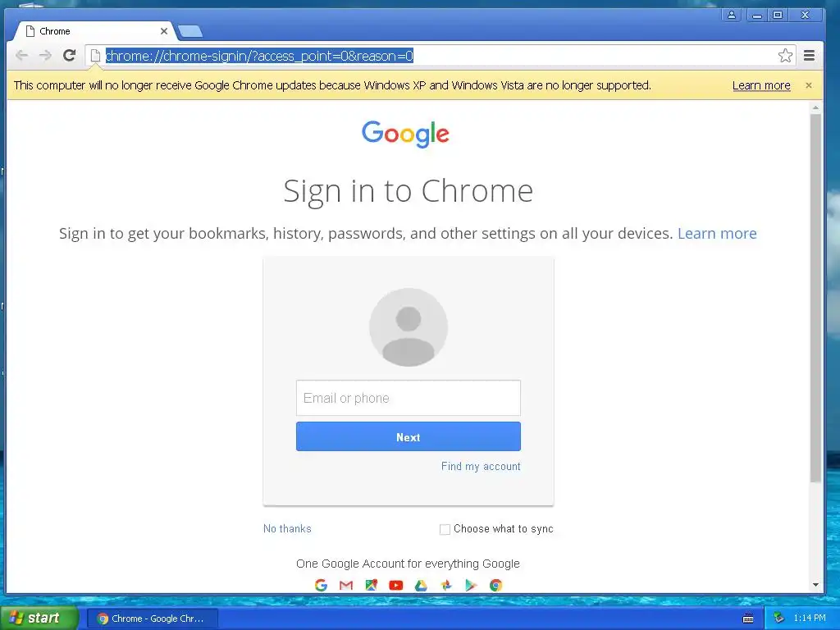Dismiss the yellow update warning bar
This screenshot has width=840, height=630.
tap(808, 85)
